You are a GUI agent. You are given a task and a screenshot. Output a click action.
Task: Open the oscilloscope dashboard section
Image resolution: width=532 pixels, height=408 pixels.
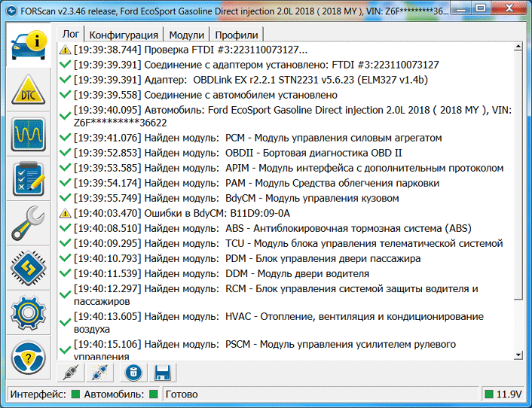pyautogui.click(x=29, y=135)
